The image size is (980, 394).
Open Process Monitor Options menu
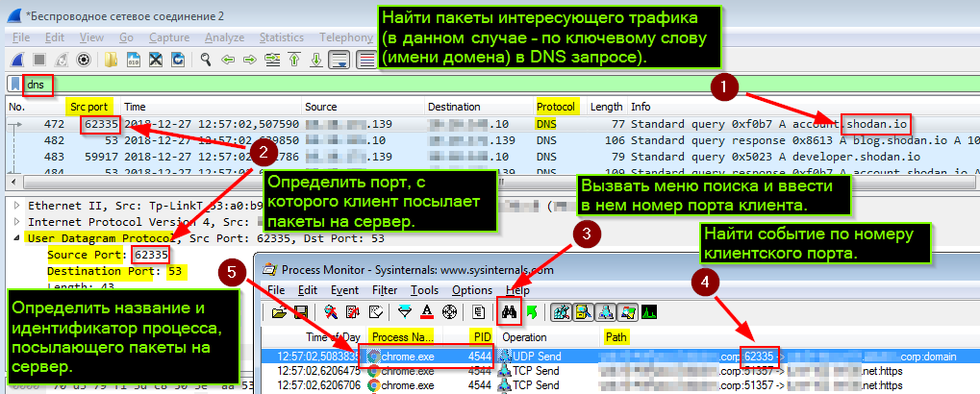point(472,290)
